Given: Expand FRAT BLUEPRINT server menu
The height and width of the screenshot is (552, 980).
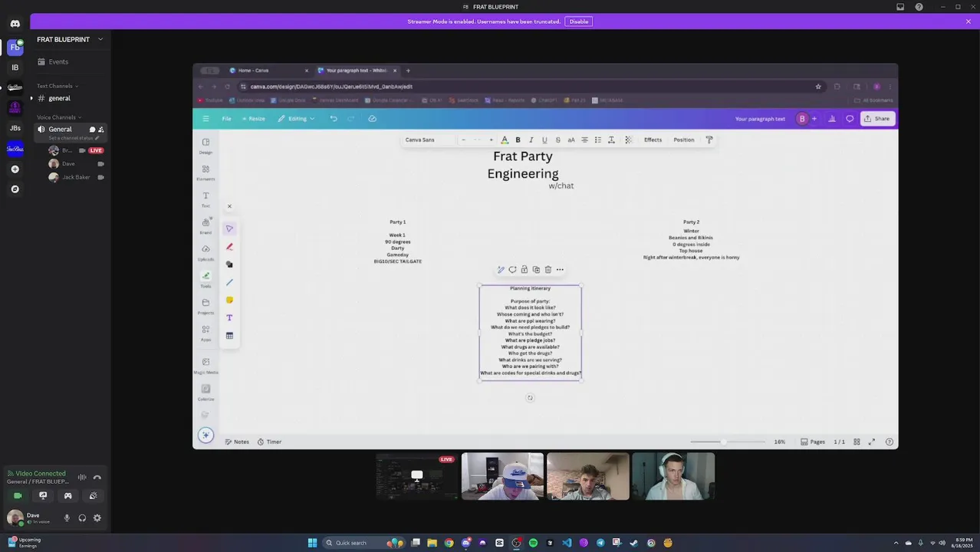Looking at the screenshot, I should click(70, 39).
